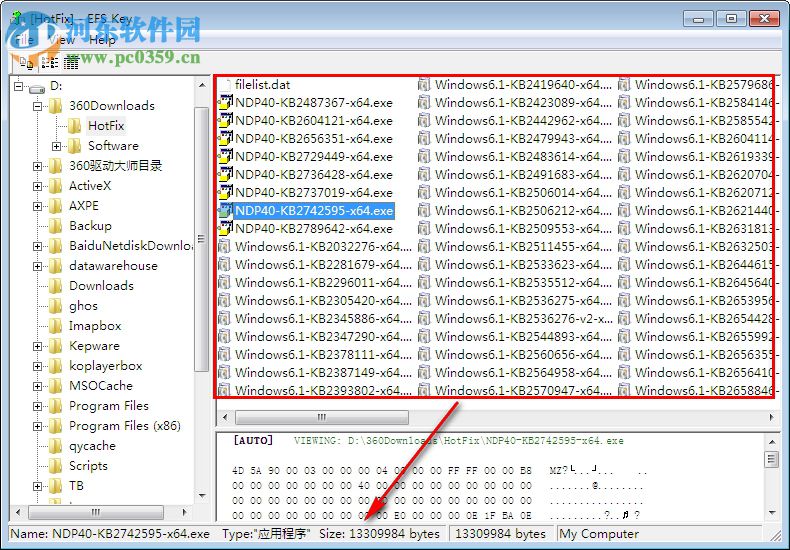
Task: Select file Windows6.1-KB2570947-x64 in list
Action: [523, 390]
